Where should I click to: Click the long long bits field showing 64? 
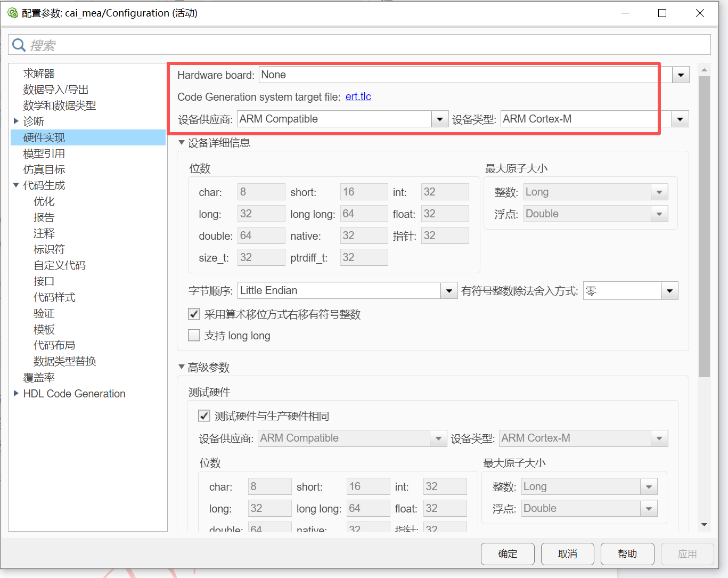pos(364,214)
